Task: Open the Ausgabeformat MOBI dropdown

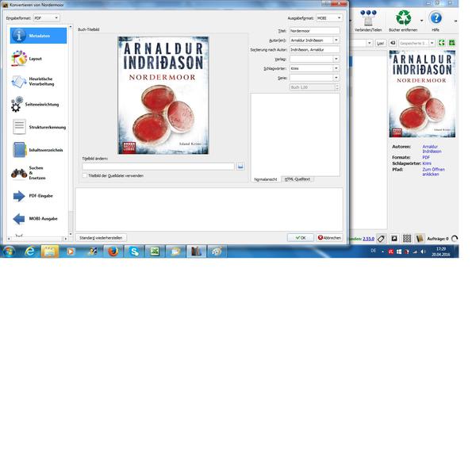Action: [329, 18]
